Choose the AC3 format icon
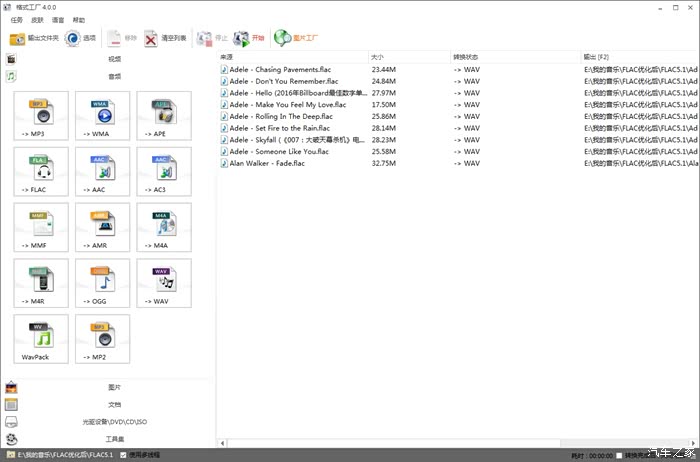The width and height of the screenshot is (700, 462). point(164,172)
